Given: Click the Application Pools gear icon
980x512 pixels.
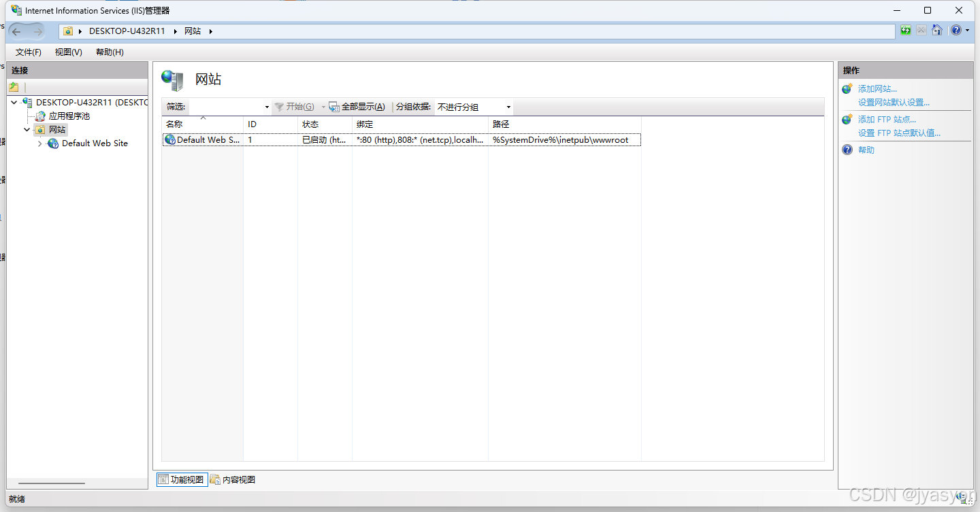Looking at the screenshot, I should [41, 116].
